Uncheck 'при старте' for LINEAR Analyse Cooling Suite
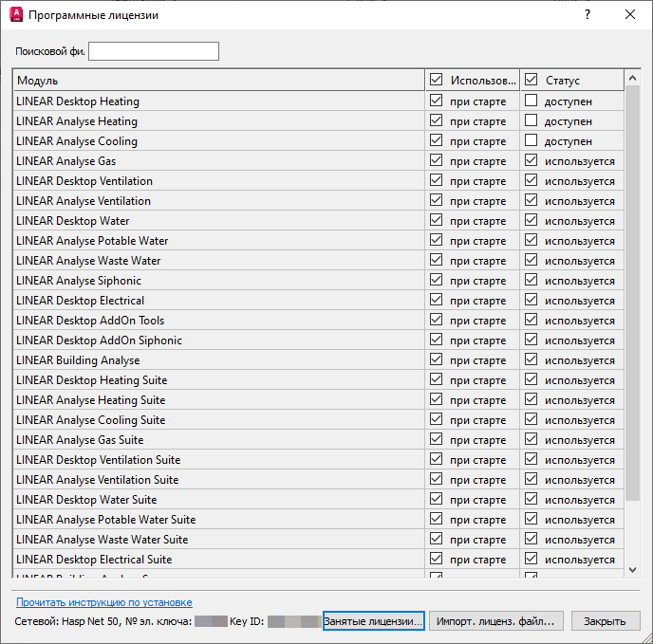653x644 pixels. 436,419
